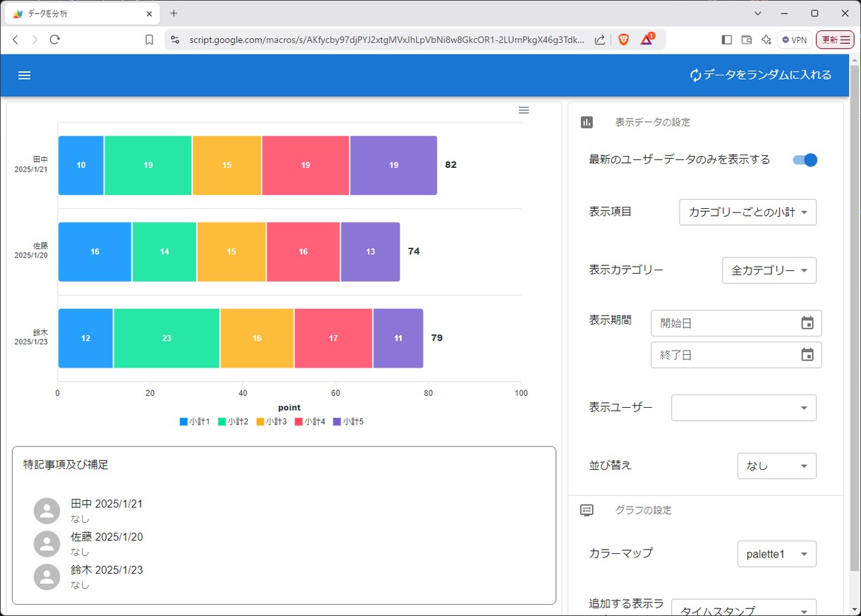Screen dimensions: 861x616
Task: Open a new browser tab
Action: click(x=174, y=13)
